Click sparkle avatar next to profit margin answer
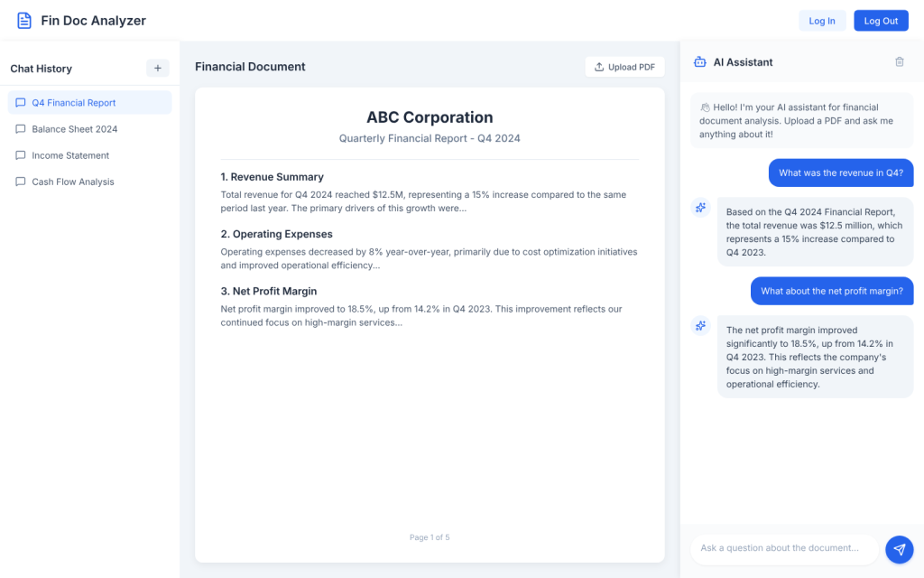Image resolution: width=924 pixels, height=578 pixels. [700, 326]
